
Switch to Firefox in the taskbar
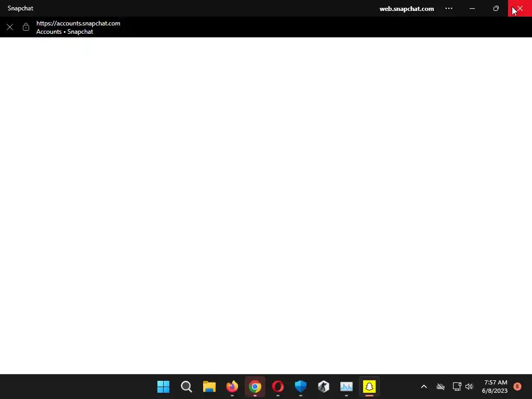(x=232, y=387)
